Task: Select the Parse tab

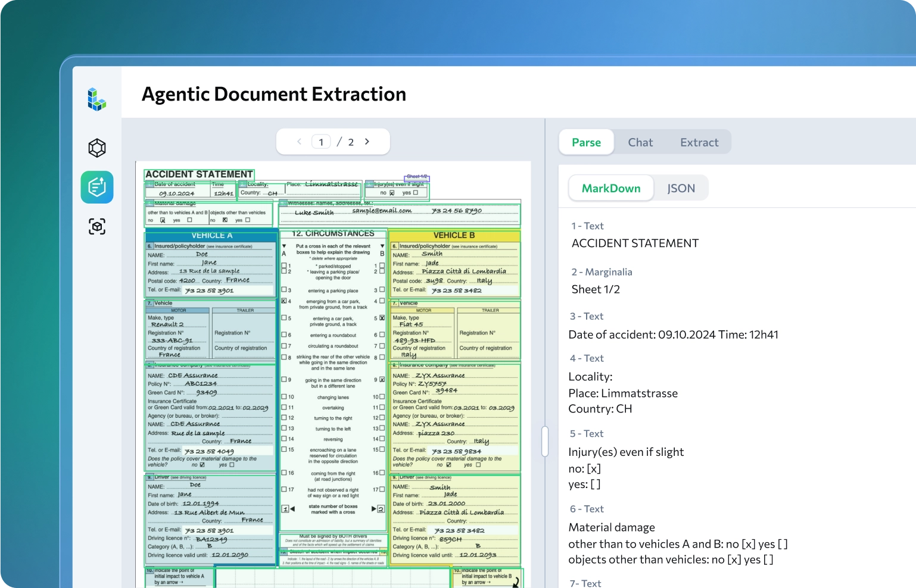Action: point(586,142)
